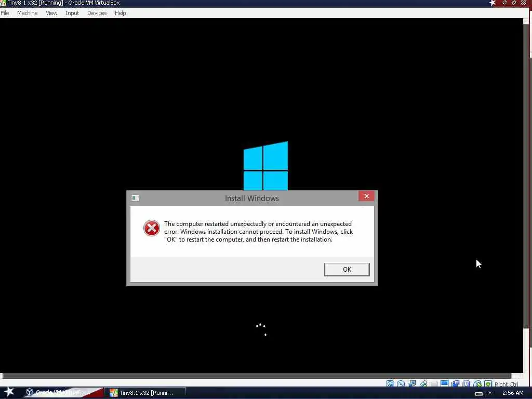Screen dimensions: 532x399
Task: Open the File menu
Action: [5, 13]
